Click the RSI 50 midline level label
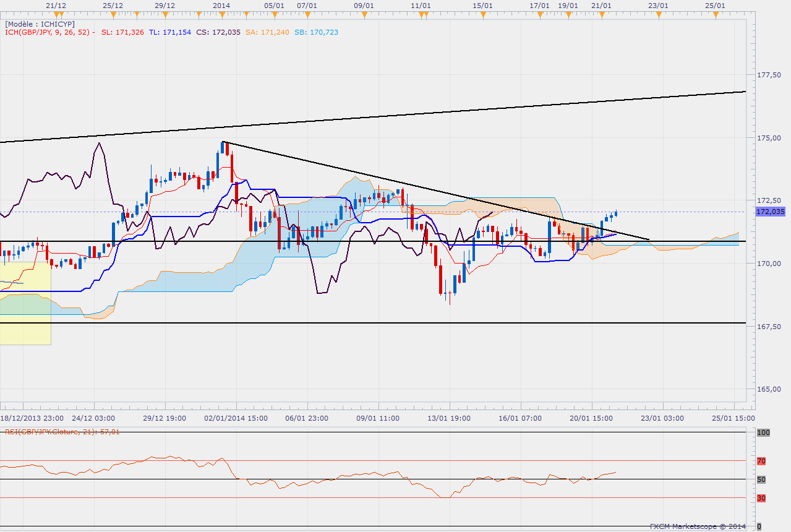The height and width of the screenshot is (532, 791). 761,479
